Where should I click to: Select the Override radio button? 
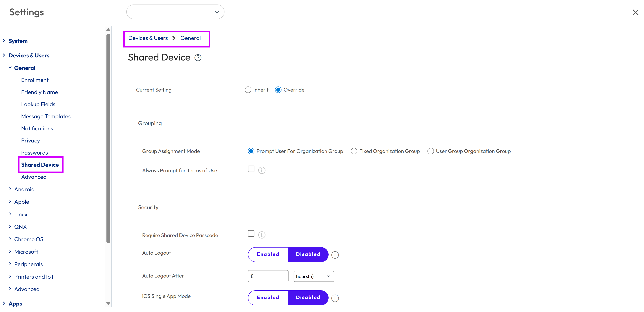click(278, 90)
